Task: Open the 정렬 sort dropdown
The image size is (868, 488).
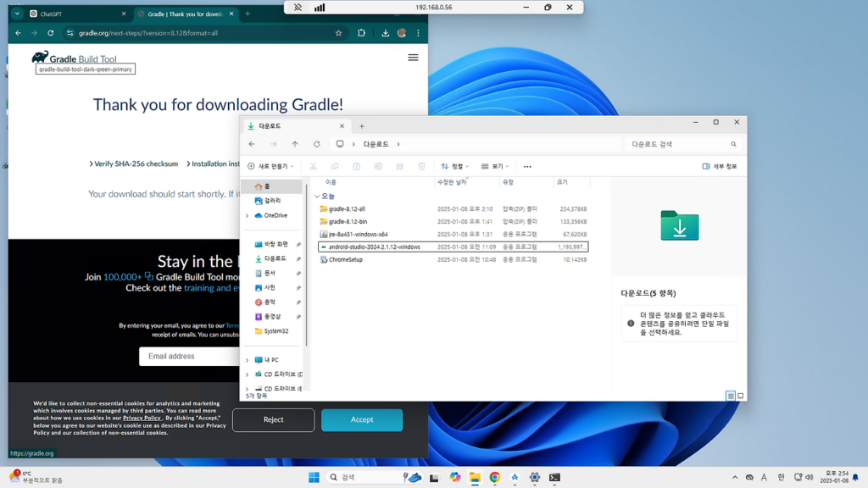Action: pyautogui.click(x=455, y=167)
